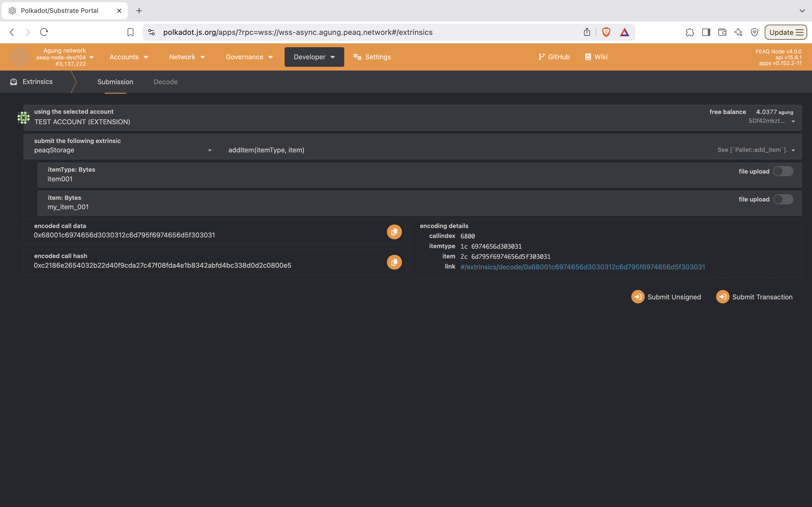Open the extrinsics decode link
This screenshot has height=507, width=812.
coord(582,267)
